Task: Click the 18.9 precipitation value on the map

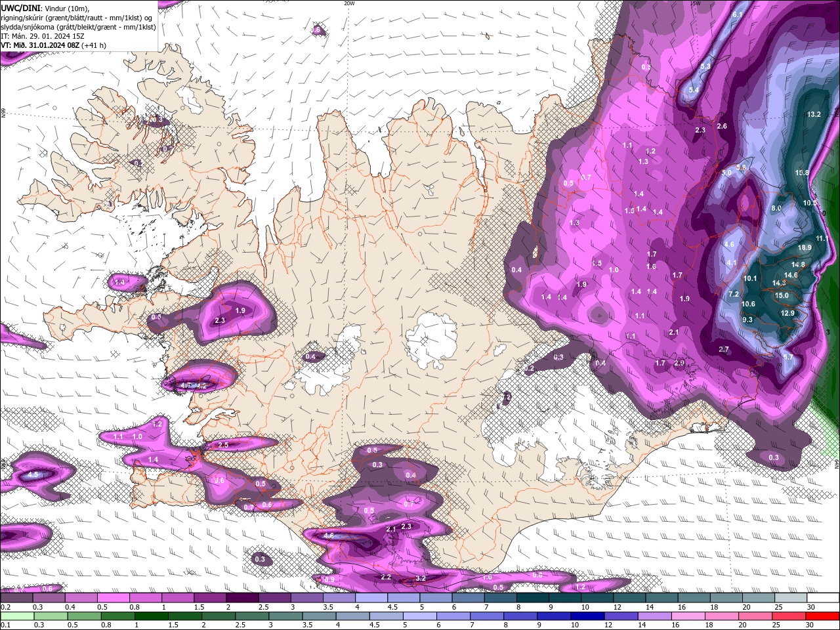Action: point(805,247)
